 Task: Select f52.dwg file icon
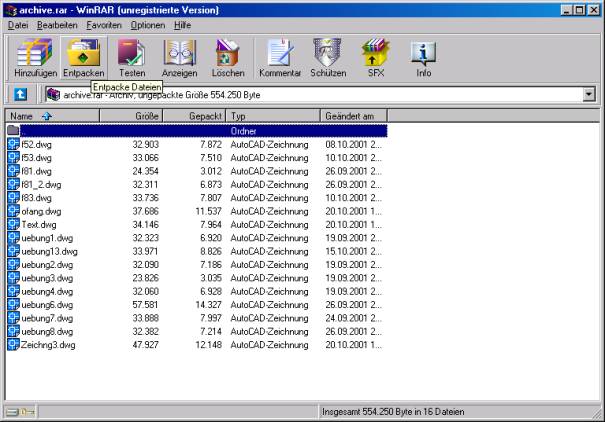coord(13,144)
